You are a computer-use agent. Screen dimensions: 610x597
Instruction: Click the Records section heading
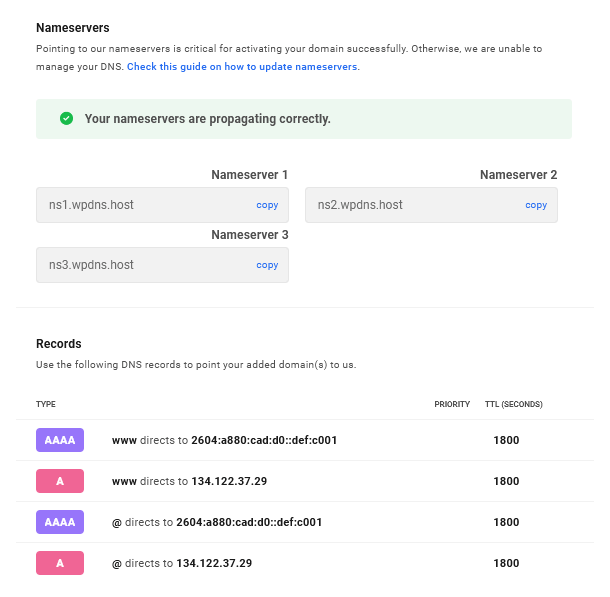click(x=59, y=344)
